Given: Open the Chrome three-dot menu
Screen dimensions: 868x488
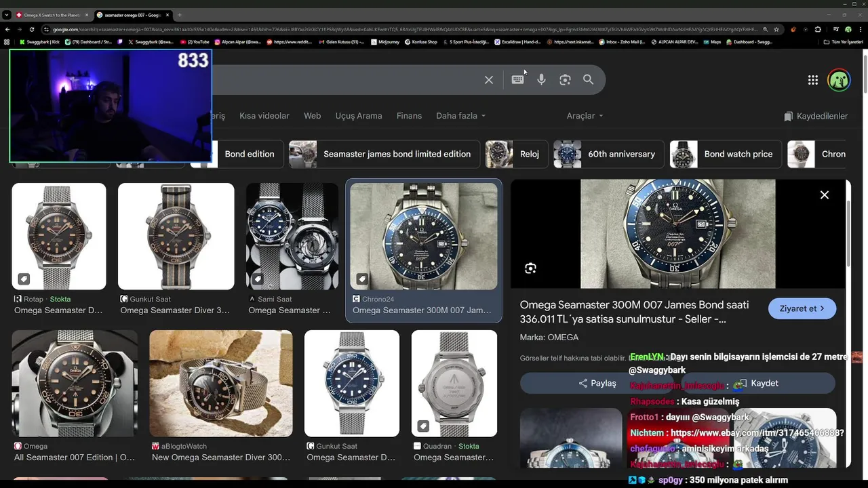Looking at the screenshot, I should point(861,30).
